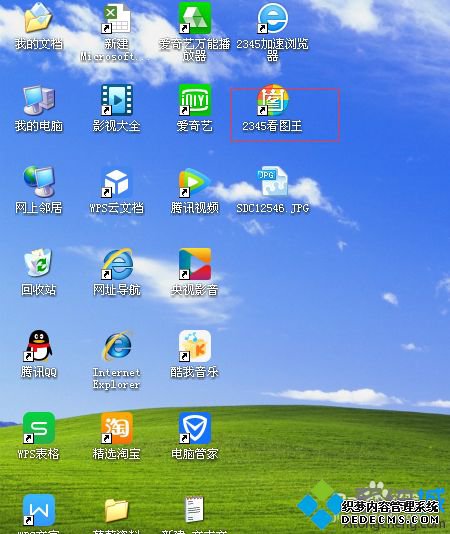Click the 电脑管家 shield icon

point(195,428)
